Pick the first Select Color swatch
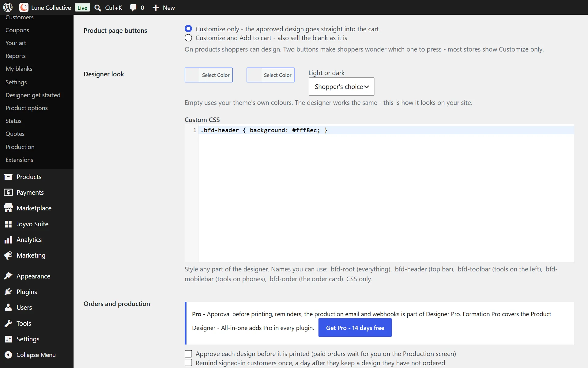Viewport: 588px width, 368px height. pos(209,75)
